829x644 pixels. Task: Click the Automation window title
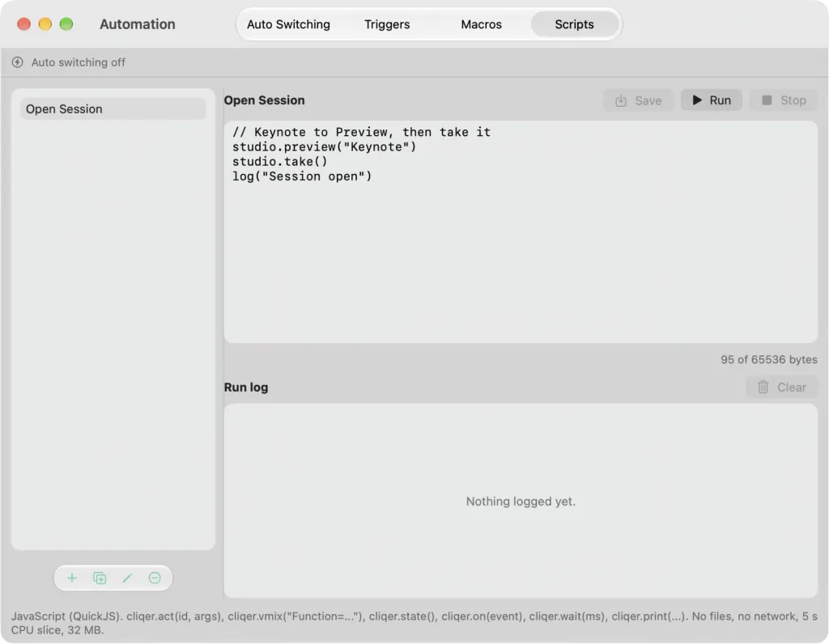pos(138,24)
